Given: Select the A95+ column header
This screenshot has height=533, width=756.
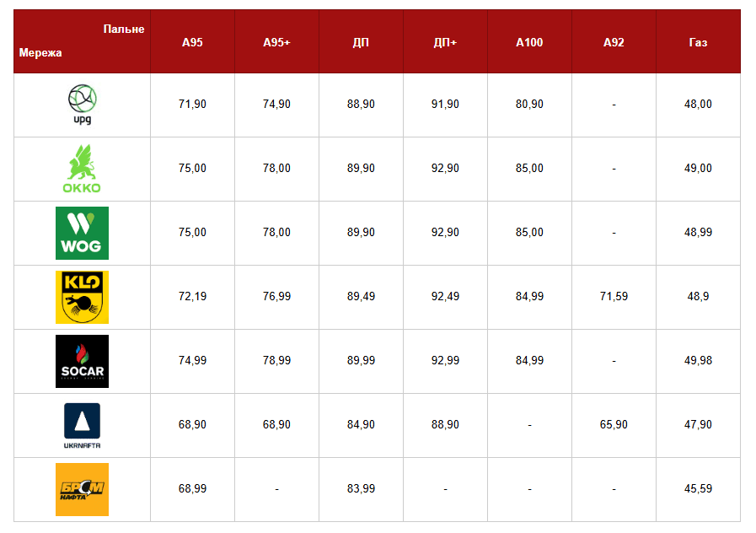Looking at the screenshot, I should (x=276, y=42).
